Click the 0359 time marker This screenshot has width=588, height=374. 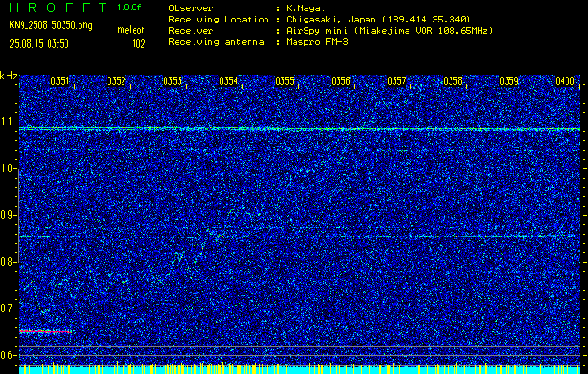tap(509, 81)
